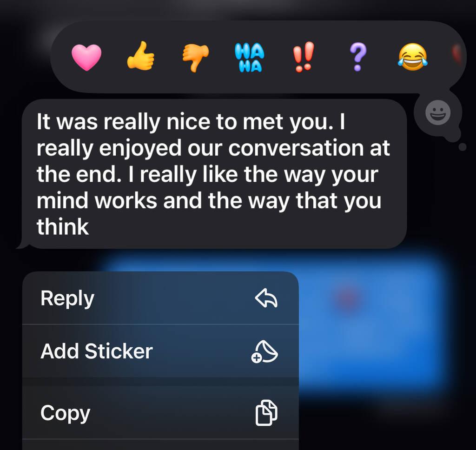Screen dimensions: 476x450
Task: Click the overlapping documents copy icon
Action: tap(266, 413)
